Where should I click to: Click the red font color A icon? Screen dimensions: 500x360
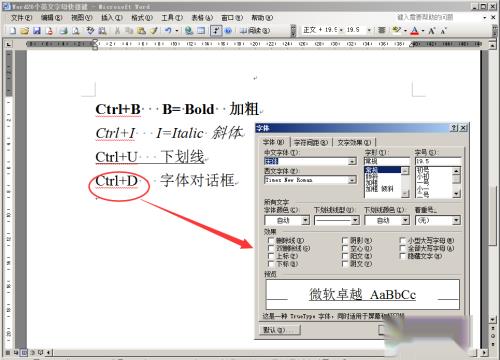pos(415,31)
